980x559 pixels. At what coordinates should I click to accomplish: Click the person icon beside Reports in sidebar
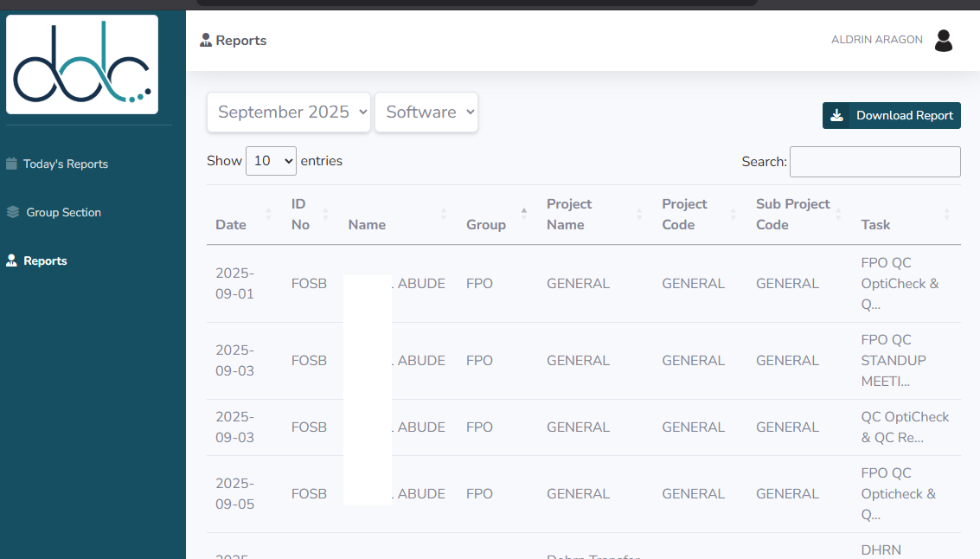coord(12,260)
